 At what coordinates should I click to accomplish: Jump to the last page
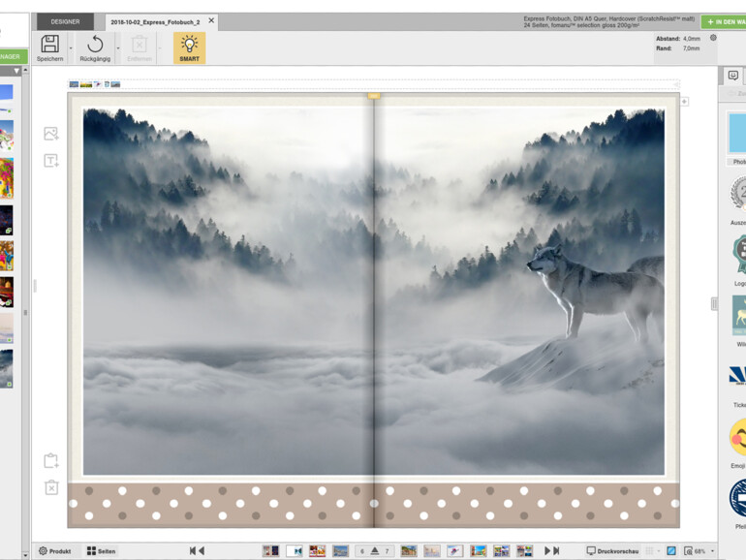[556, 551]
